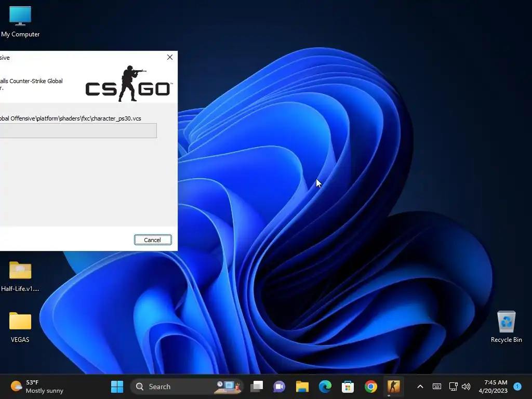Image resolution: width=532 pixels, height=399 pixels.
Task: Cancel the CS:GO installation
Action: click(153, 240)
